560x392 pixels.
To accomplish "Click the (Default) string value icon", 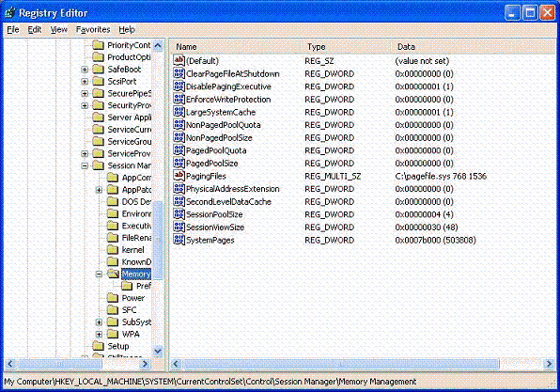I will point(179,60).
